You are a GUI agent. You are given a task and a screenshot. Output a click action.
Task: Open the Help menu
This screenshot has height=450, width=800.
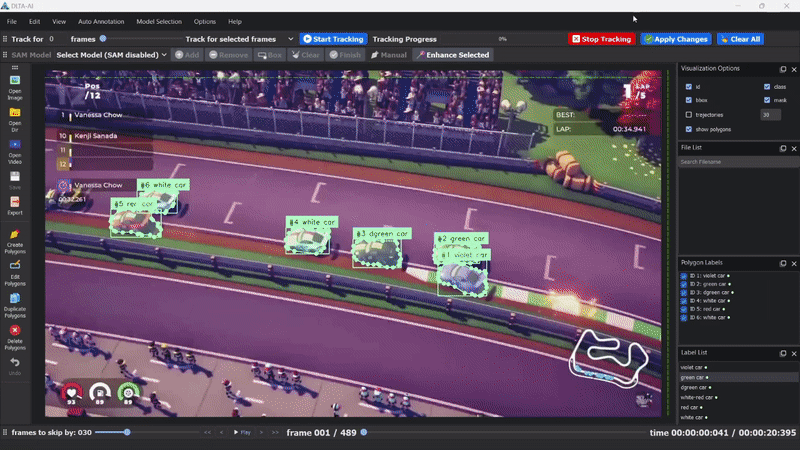click(235, 21)
